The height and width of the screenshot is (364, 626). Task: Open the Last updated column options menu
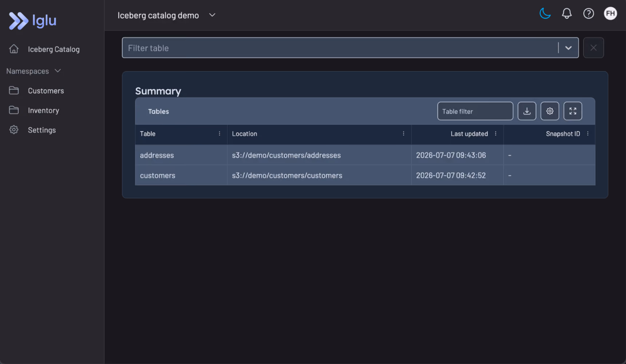495,134
